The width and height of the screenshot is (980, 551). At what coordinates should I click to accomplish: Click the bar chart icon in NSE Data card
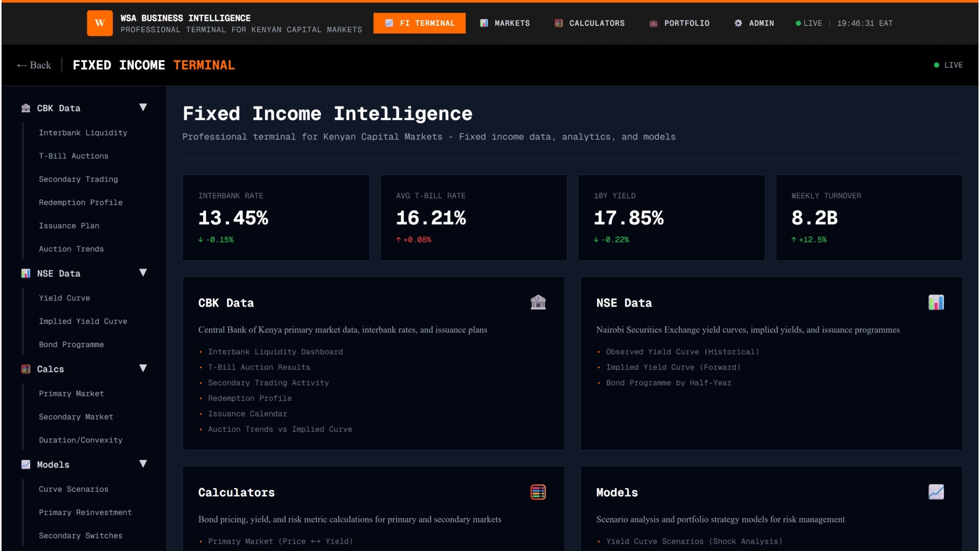point(936,303)
